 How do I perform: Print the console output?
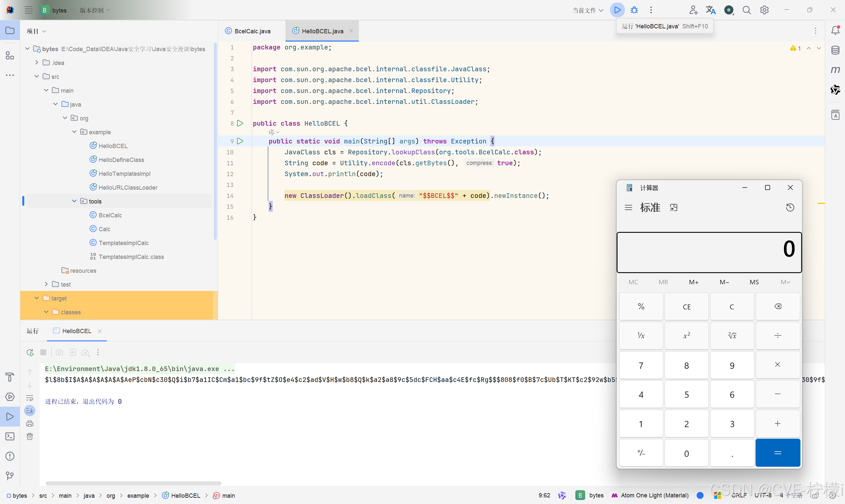pos(30,424)
